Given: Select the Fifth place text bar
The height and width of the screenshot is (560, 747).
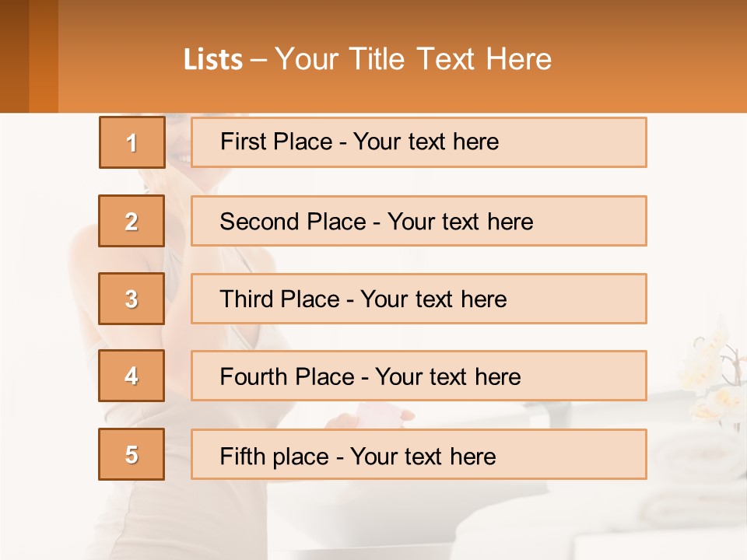Looking at the screenshot, I should pos(419,454).
